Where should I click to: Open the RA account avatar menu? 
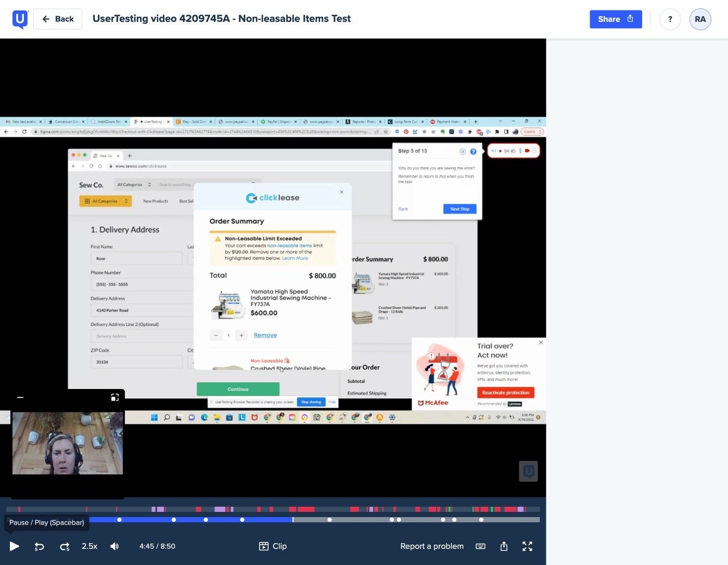point(700,19)
